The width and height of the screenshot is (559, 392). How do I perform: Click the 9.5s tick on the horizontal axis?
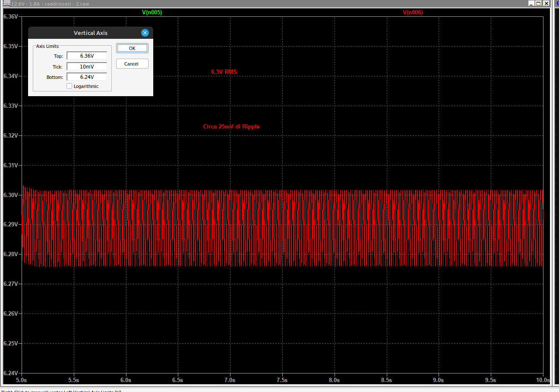click(x=491, y=380)
